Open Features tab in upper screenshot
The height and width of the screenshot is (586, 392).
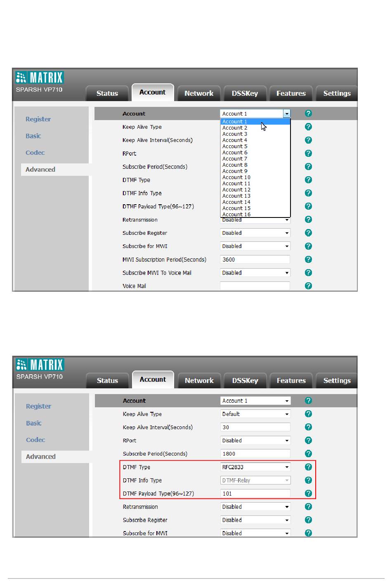tap(291, 93)
